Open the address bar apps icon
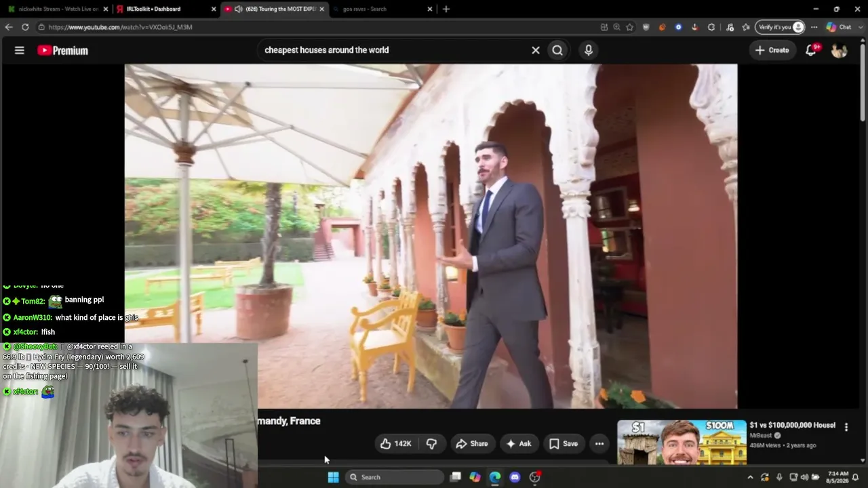Screen dimensions: 868x488 pos(604,27)
